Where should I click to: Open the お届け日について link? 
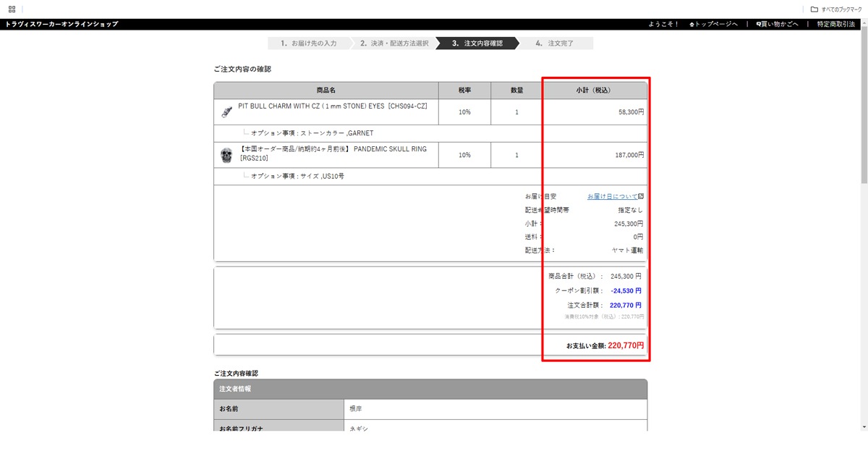coord(612,196)
